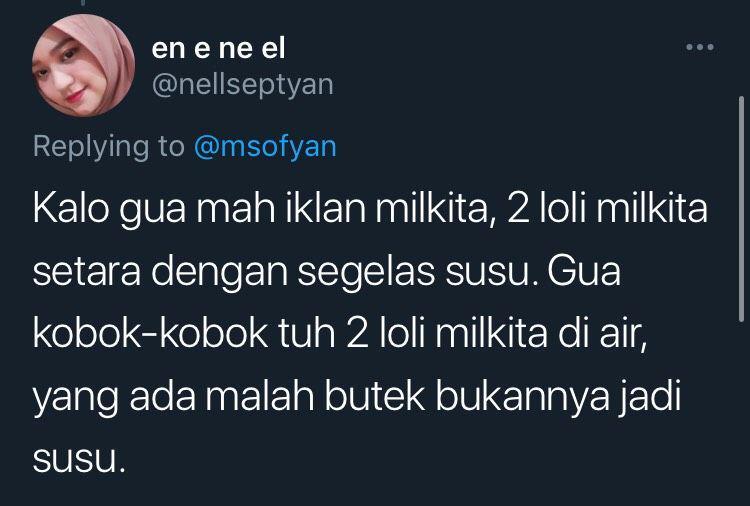Click the phrase yang ada malah in the tweet
The height and width of the screenshot is (506, 750).
(x=173, y=398)
